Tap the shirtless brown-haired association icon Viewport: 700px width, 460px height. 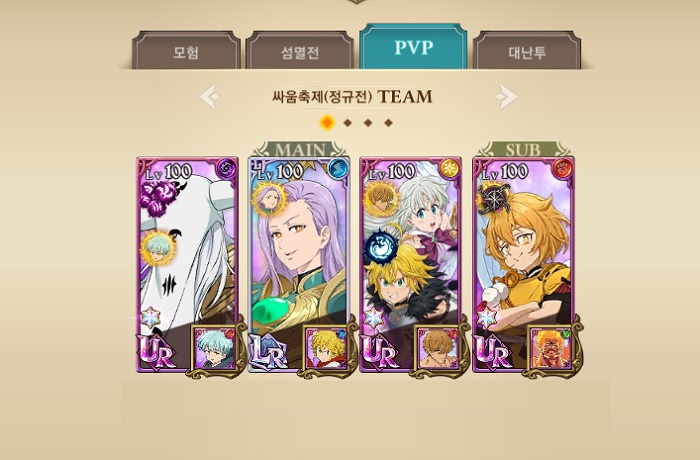click(x=438, y=349)
